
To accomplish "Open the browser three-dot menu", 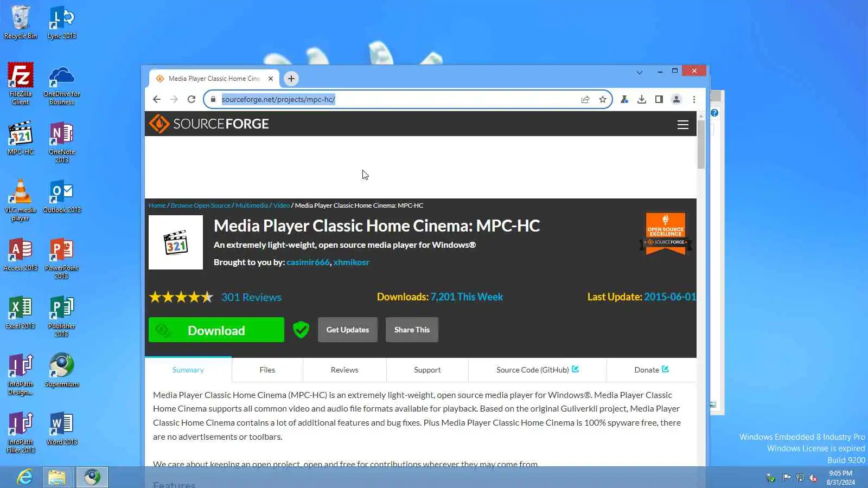I will tap(694, 99).
